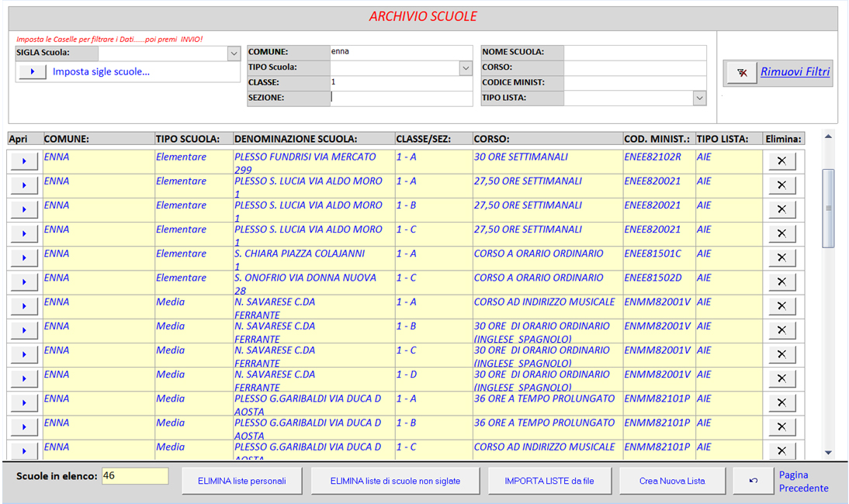Click the list scrollbar down arrow

coord(828,453)
